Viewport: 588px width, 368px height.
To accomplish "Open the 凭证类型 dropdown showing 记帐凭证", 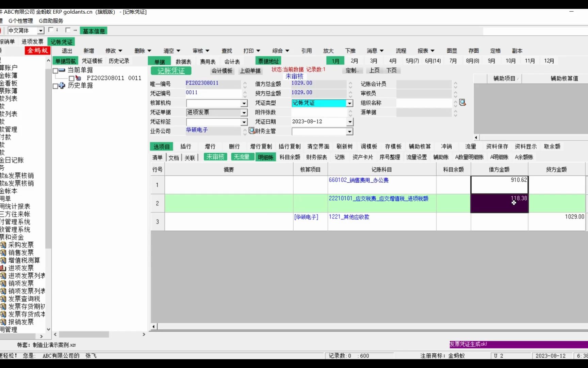I will click(x=349, y=103).
